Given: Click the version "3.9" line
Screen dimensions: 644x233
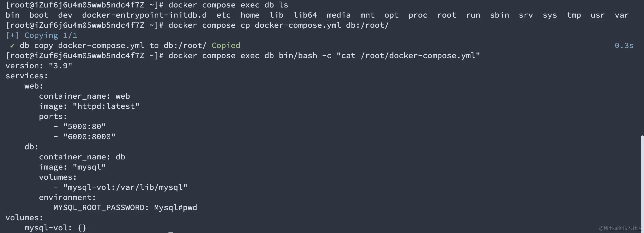Looking at the screenshot, I should click(x=39, y=66).
